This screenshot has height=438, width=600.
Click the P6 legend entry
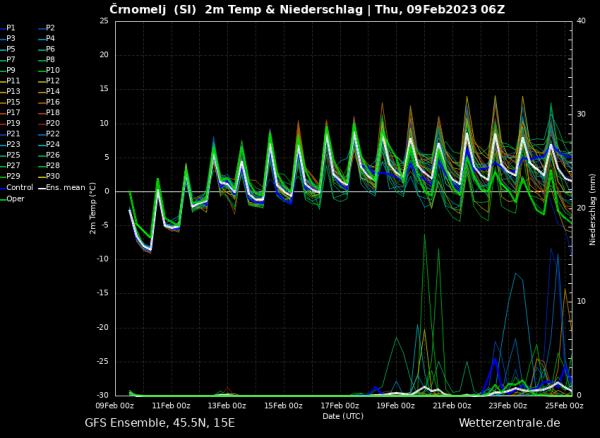tap(47, 49)
